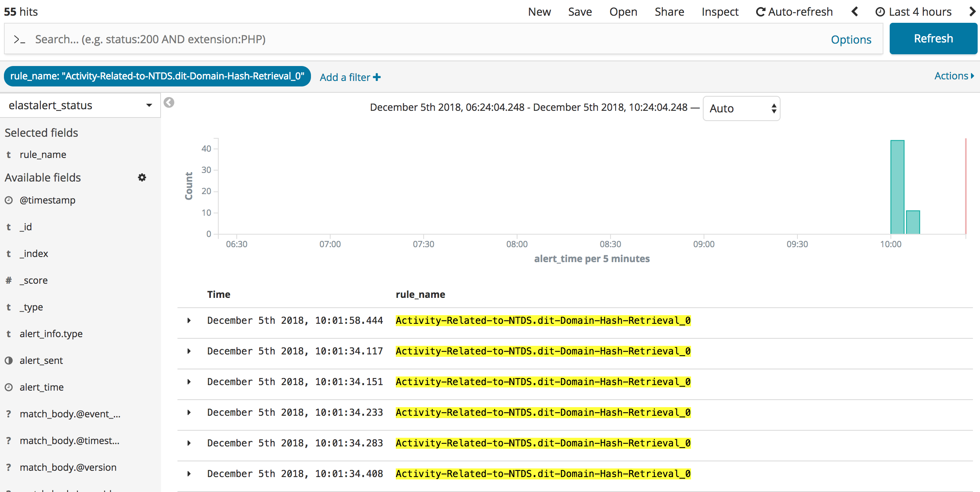Open the clock icon beside Last 4 hours
The height and width of the screenshot is (492, 980).
click(x=879, y=11)
